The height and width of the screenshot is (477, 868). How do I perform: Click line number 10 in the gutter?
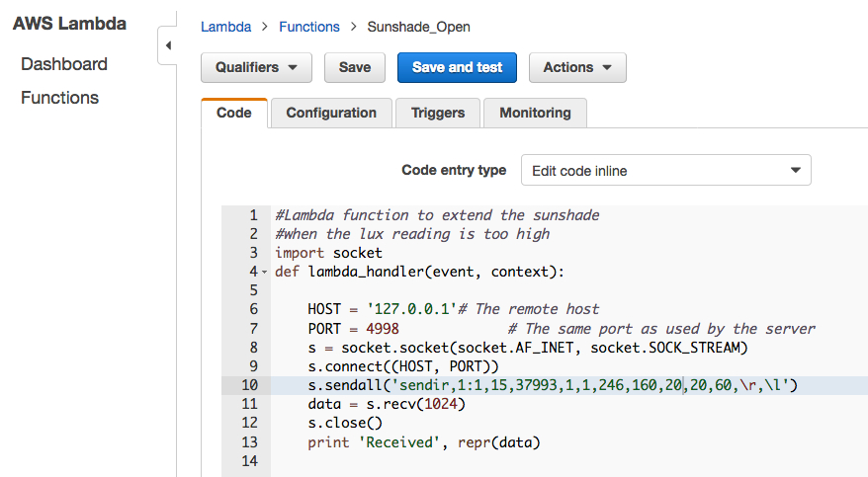click(x=250, y=385)
